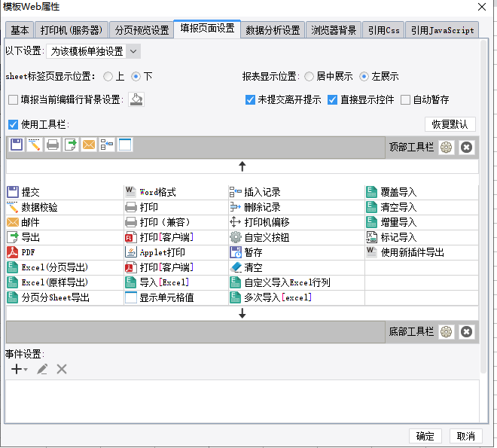Select the 插入记录 item
The width and height of the screenshot is (497, 448).
297,192
